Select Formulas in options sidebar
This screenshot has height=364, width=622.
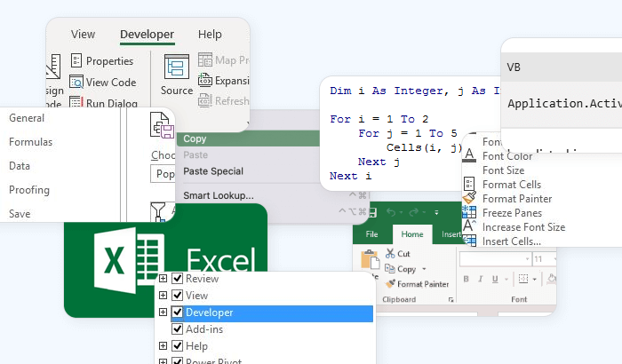pos(30,142)
